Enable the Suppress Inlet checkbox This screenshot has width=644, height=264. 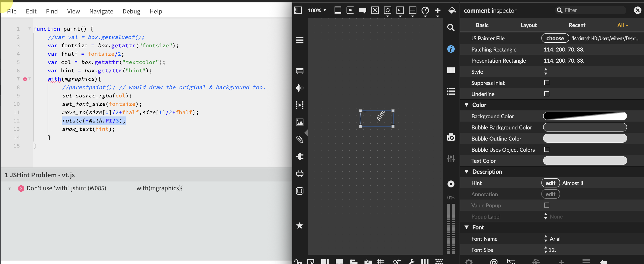pyautogui.click(x=547, y=83)
